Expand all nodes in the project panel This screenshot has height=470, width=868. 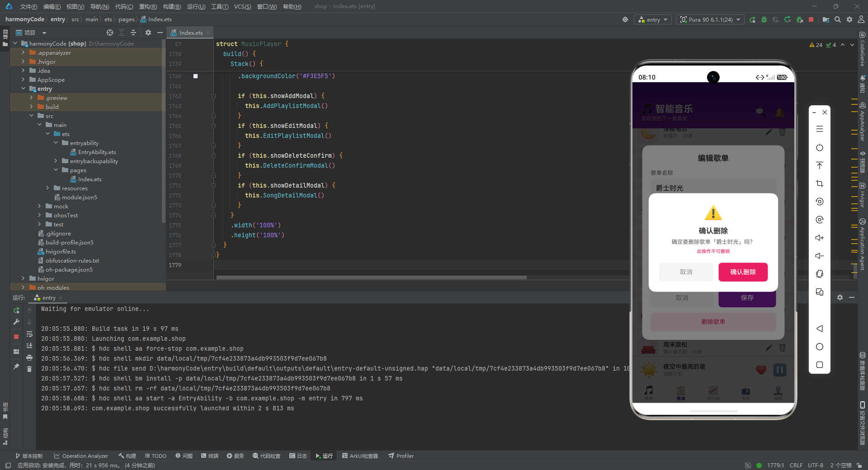pos(122,33)
